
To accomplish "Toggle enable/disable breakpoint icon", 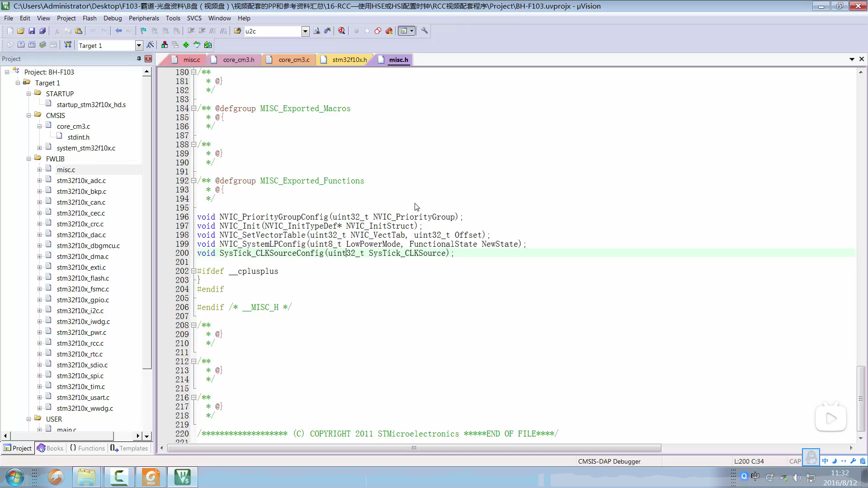I will pos(367,31).
